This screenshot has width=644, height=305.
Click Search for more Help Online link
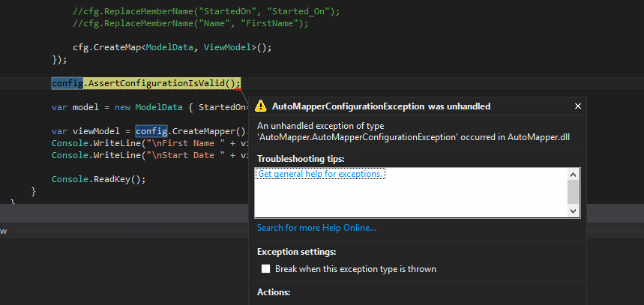click(x=316, y=228)
